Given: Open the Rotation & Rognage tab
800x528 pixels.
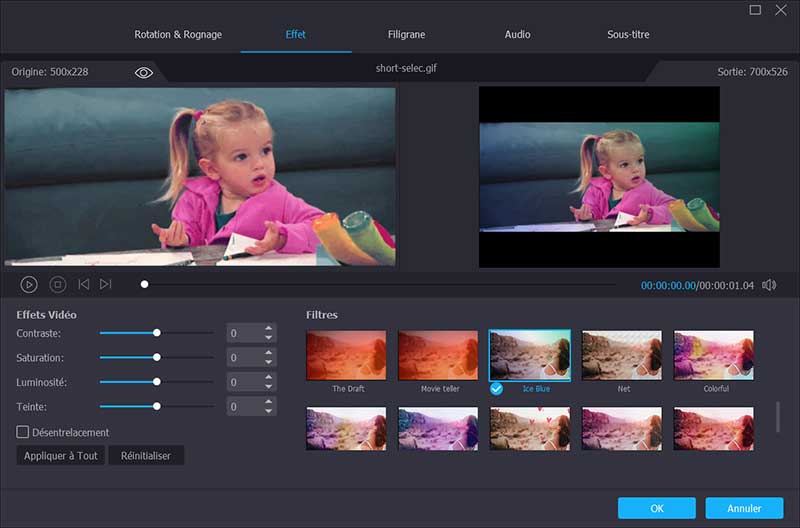Looking at the screenshot, I should tap(178, 35).
